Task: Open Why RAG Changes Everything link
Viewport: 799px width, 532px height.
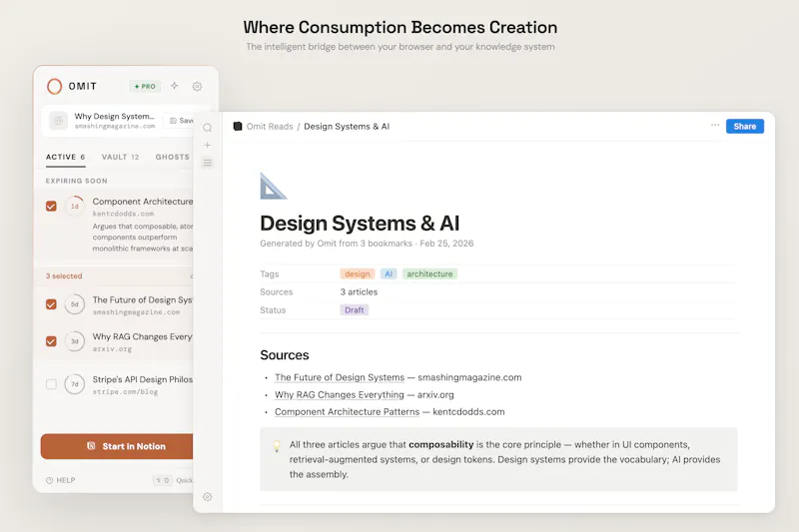Action: click(340, 394)
